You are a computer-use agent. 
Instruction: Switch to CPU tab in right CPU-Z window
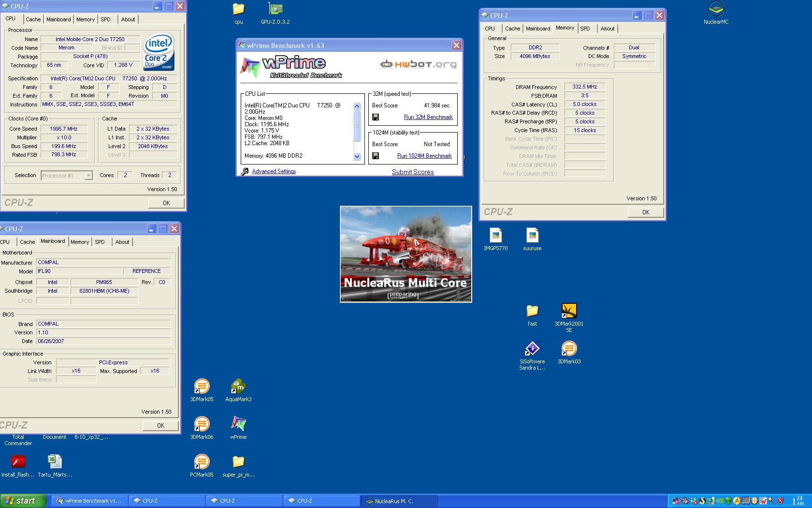(490, 29)
